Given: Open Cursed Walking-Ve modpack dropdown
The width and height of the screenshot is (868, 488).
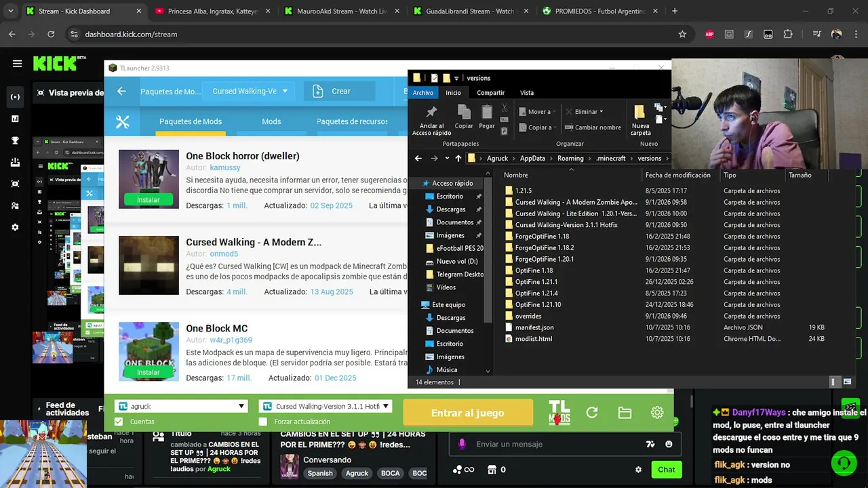Looking at the screenshot, I should (250, 91).
